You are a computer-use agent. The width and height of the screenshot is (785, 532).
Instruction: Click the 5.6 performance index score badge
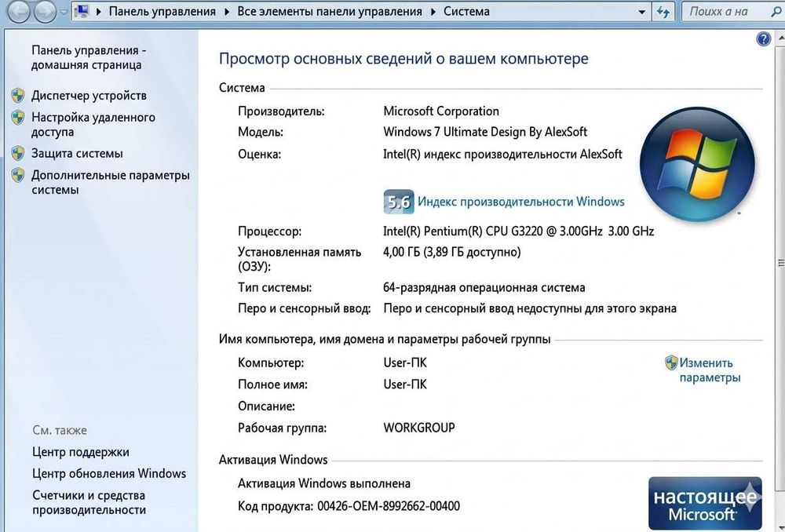coord(399,202)
